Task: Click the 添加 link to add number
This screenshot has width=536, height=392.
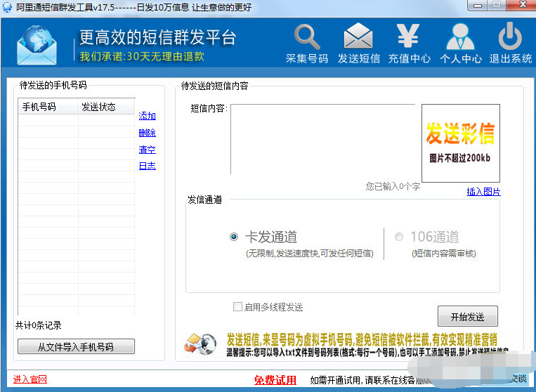Action: tap(147, 116)
